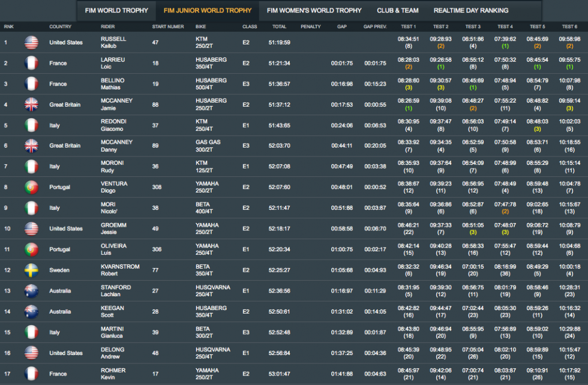Click the COUNTRY column header
588x385 pixels.
tap(60, 26)
